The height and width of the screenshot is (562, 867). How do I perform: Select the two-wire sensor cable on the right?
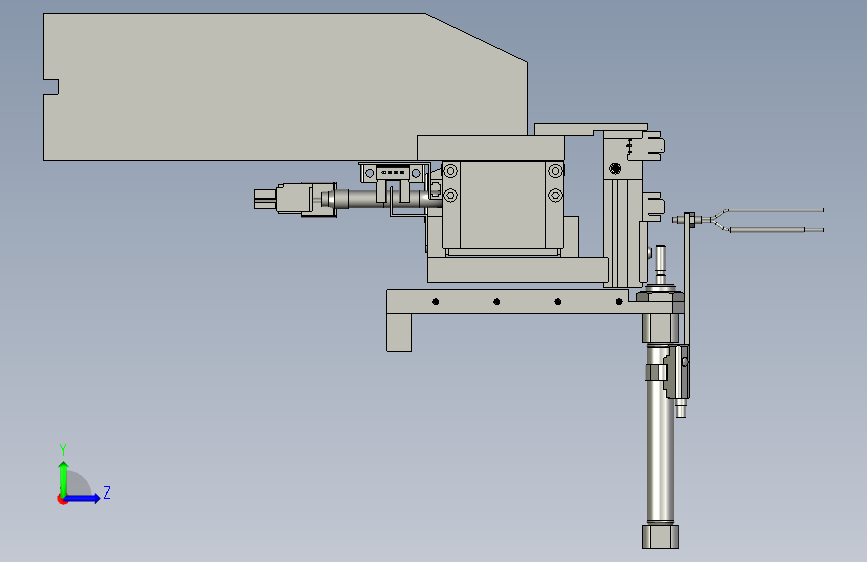pyautogui.click(x=769, y=220)
